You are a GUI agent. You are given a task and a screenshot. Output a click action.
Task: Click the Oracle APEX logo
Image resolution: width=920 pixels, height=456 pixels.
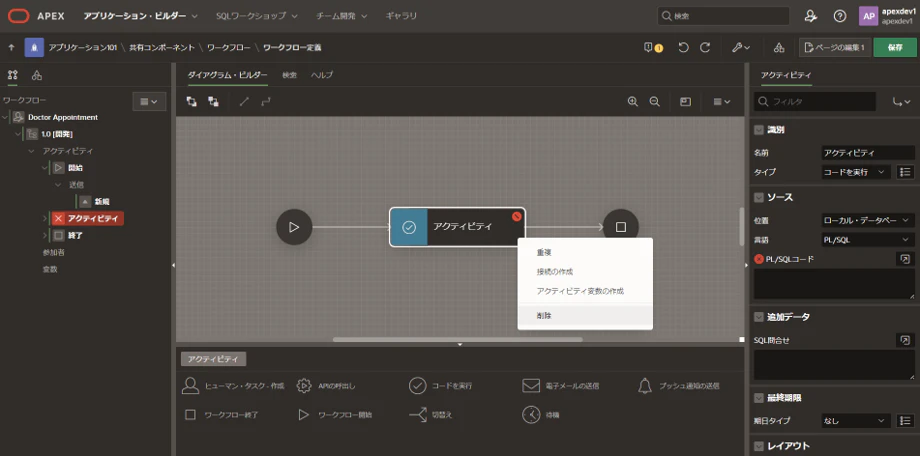pyautogui.click(x=18, y=16)
